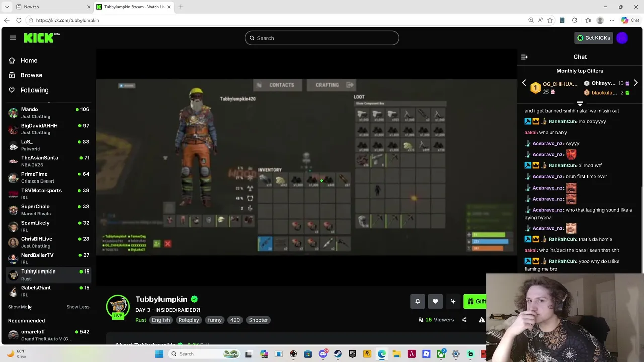Image resolution: width=644 pixels, height=362 pixels.
Task: Follow Tubbylumpkin with the heart button
Action: 435,301
